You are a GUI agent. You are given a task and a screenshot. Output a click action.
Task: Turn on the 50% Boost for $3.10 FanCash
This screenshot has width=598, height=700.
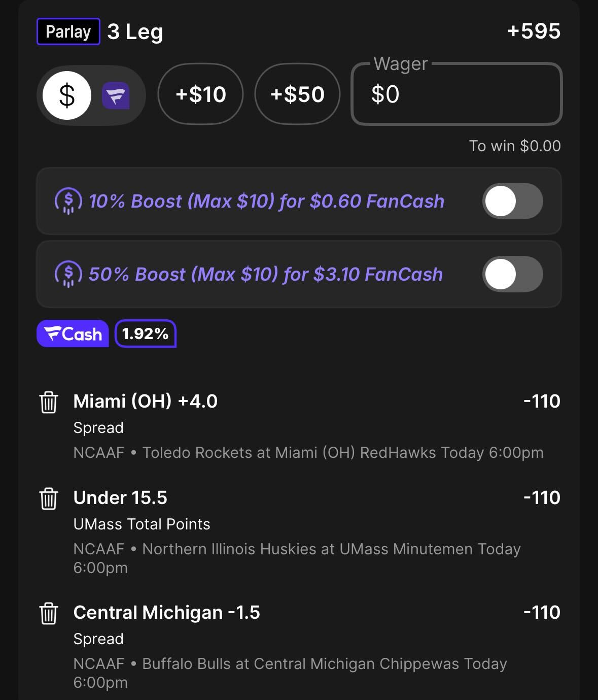(512, 274)
